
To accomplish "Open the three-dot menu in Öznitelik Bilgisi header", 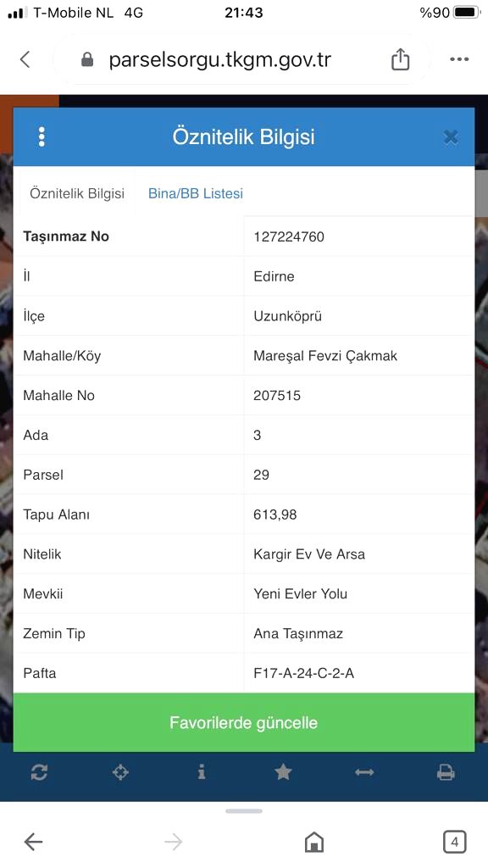I will 42,136.
